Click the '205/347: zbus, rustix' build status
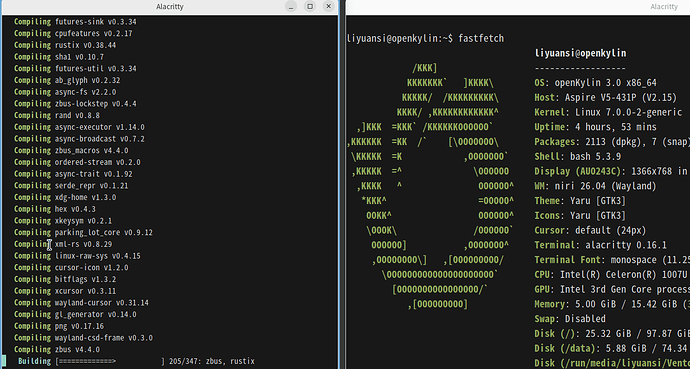 pyautogui.click(x=212, y=361)
